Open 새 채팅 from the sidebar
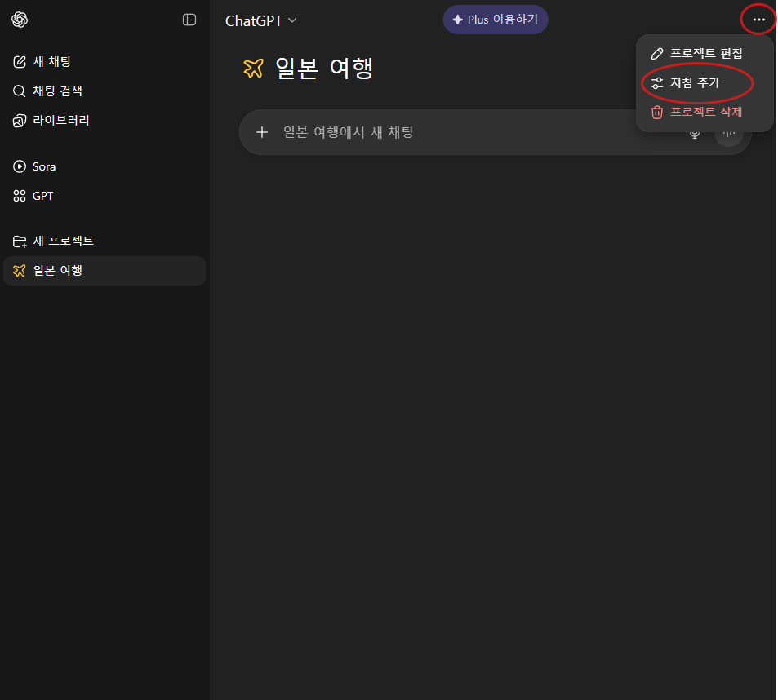Viewport: 778px width, 700px height. click(x=52, y=62)
